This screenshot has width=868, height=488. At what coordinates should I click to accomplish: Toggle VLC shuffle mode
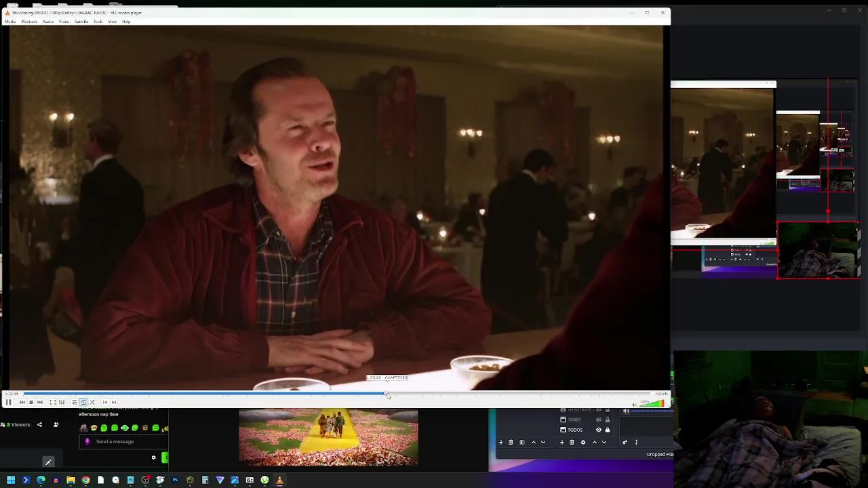92,402
